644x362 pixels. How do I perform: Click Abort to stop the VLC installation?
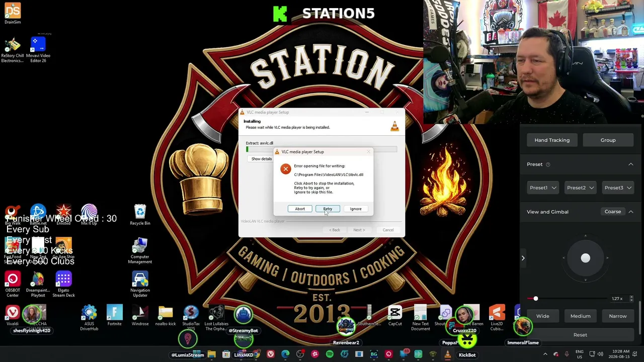coord(300,209)
